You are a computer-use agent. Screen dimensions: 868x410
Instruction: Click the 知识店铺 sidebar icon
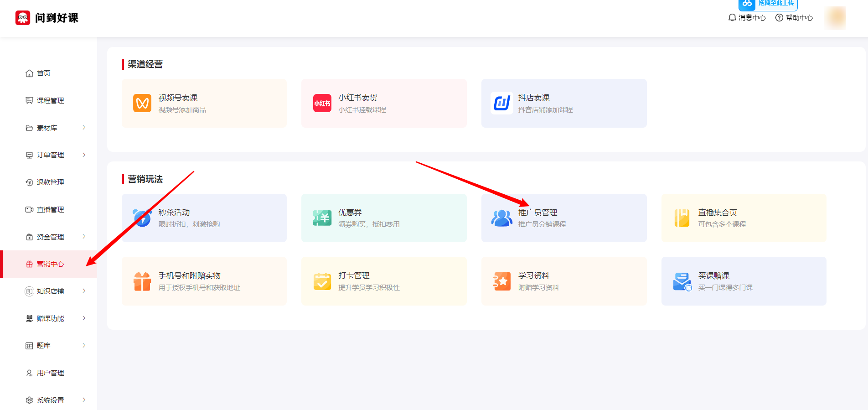[x=29, y=291]
